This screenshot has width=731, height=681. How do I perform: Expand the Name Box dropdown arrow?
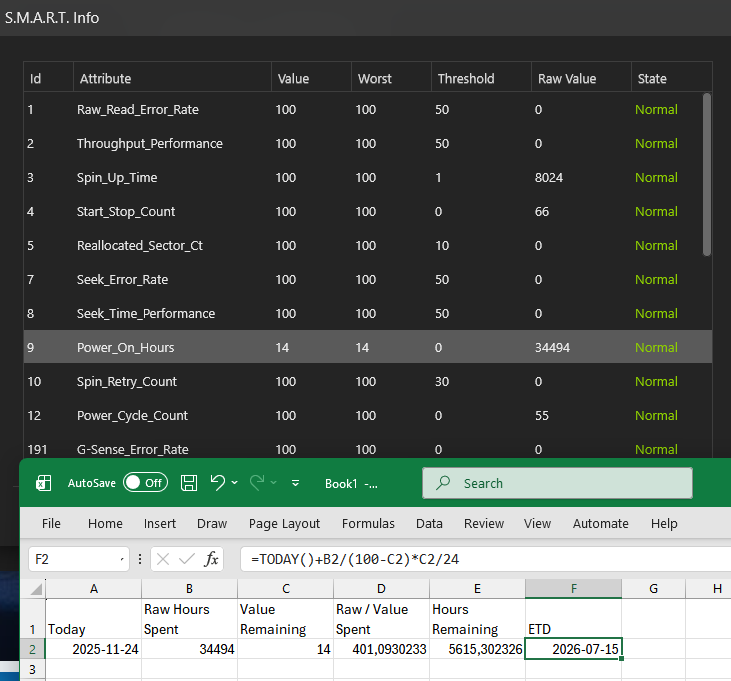tap(122, 559)
